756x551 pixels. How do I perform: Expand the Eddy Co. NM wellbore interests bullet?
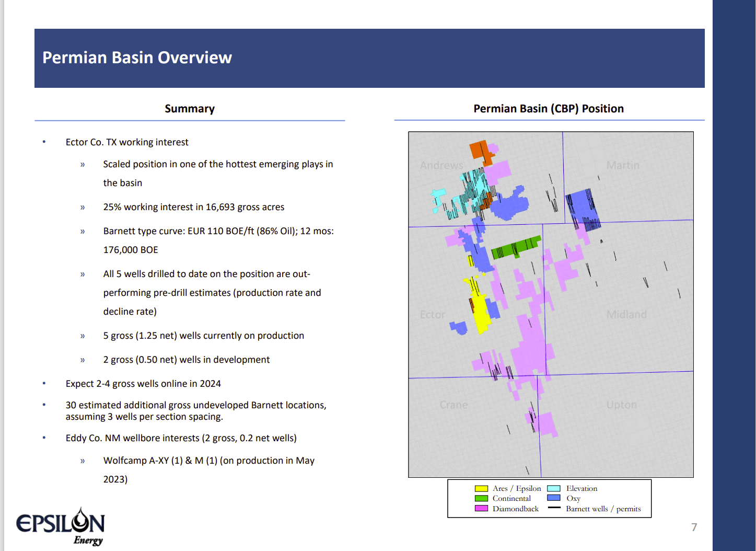tap(181, 438)
